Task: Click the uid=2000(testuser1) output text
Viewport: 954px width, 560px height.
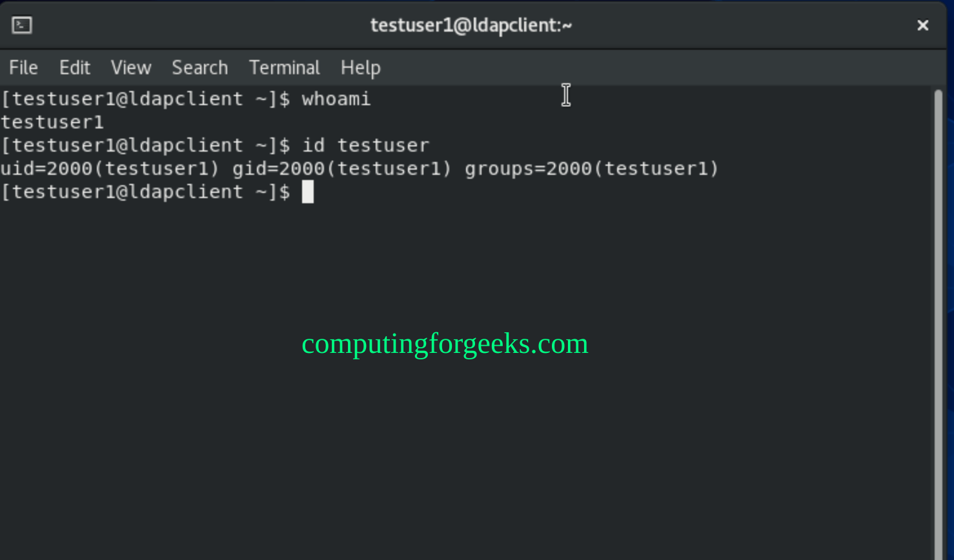Action: tap(110, 168)
